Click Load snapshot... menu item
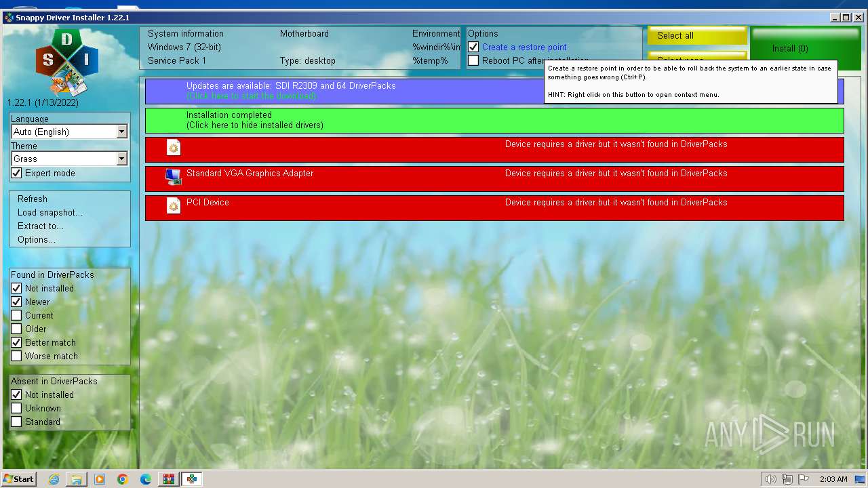 [x=50, y=213]
